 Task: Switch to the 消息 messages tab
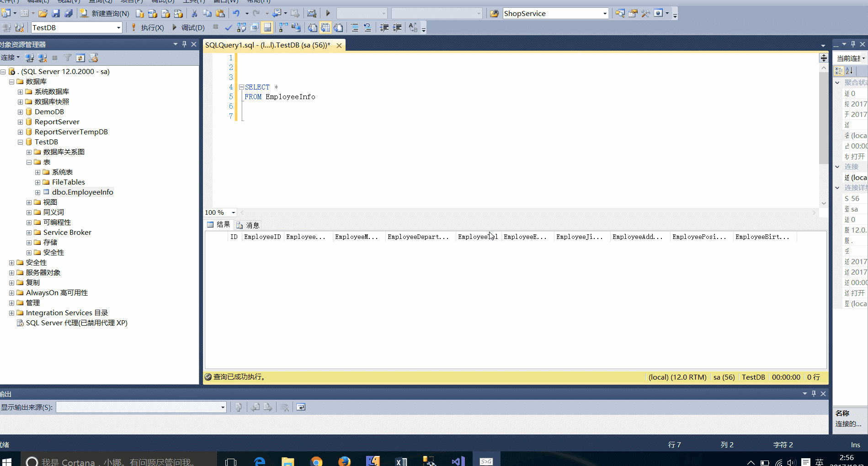pos(248,225)
